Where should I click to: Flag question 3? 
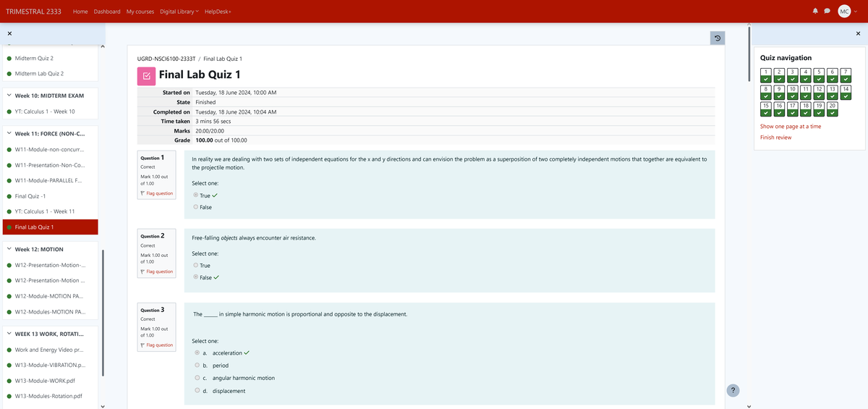(x=158, y=345)
